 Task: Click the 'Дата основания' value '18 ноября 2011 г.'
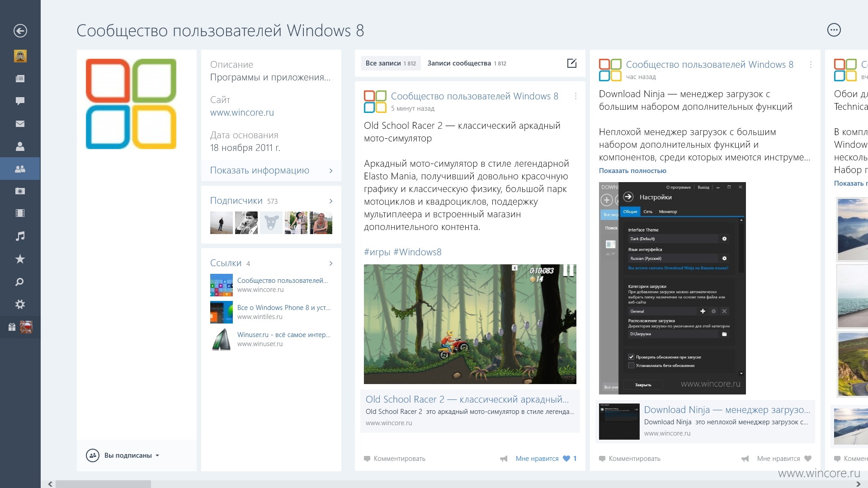pyautogui.click(x=245, y=148)
